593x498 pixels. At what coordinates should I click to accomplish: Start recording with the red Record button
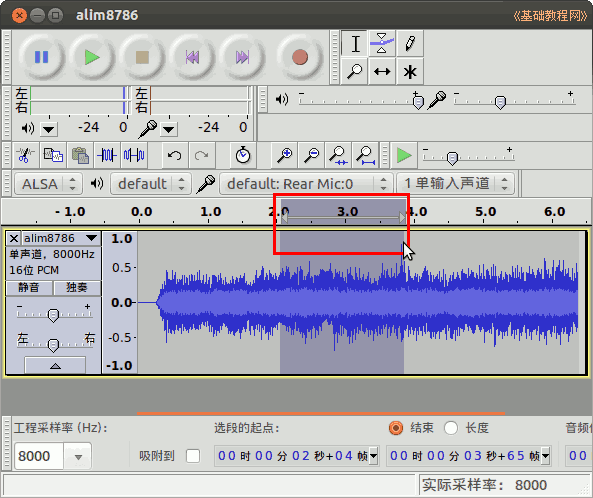tap(300, 57)
